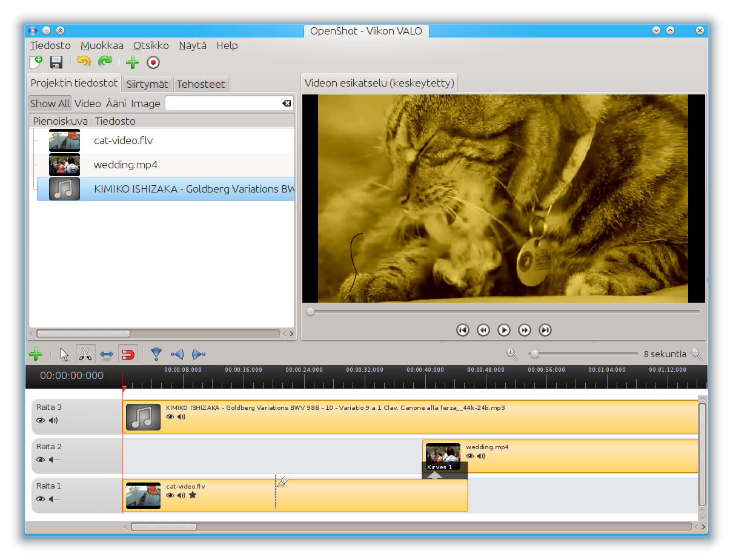
Task: Play the video preview
Action: pyautogui.click(x=504, y=330)
